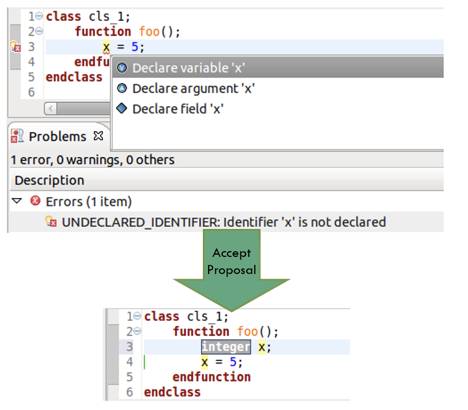
Task: Collapse the function foo fold marker in top editor
Action: 39,31
